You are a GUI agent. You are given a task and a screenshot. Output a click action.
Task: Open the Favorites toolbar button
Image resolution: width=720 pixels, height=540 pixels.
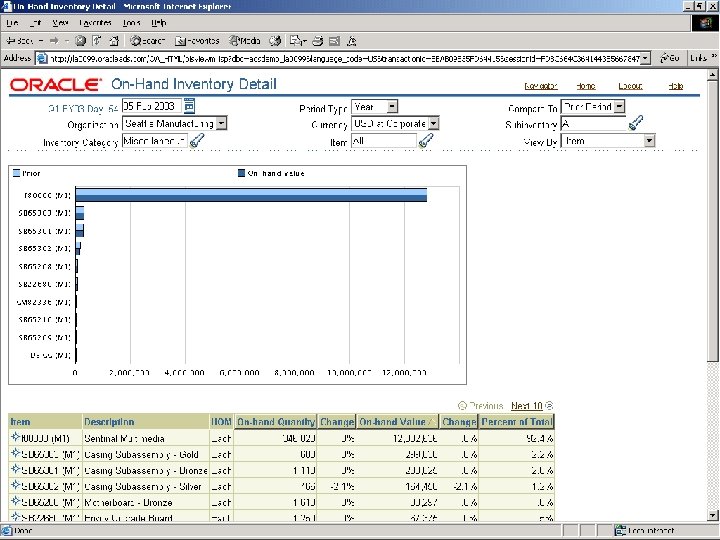(197, 41)
